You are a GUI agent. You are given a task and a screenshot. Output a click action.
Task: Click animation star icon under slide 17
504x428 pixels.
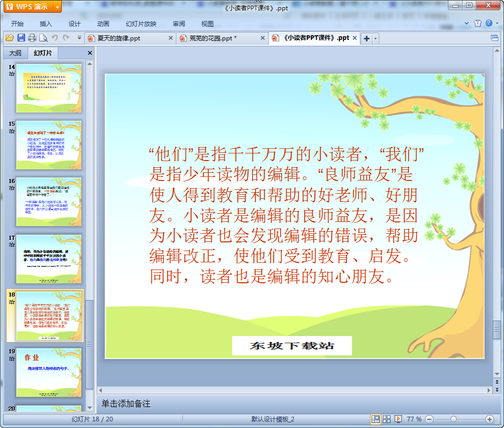pyautogui.click(x=12, y=245)
